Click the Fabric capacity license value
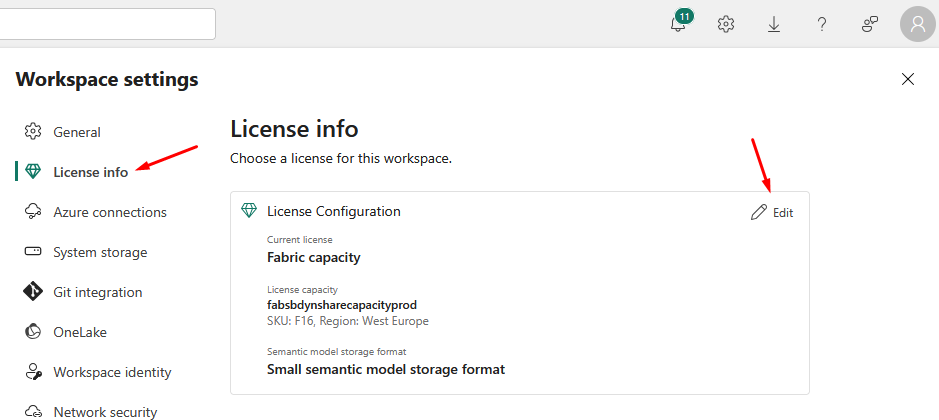 coord(313,258)
